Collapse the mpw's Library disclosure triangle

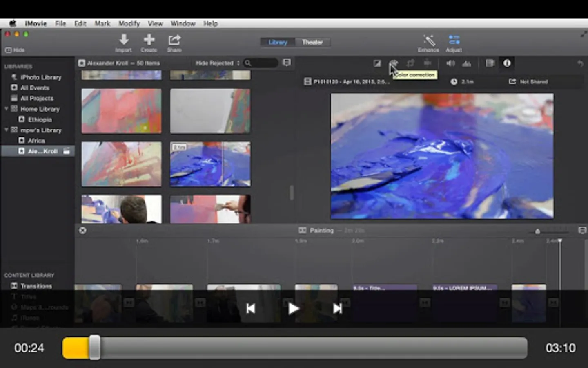pyautogui.click(x=7, y=130)
